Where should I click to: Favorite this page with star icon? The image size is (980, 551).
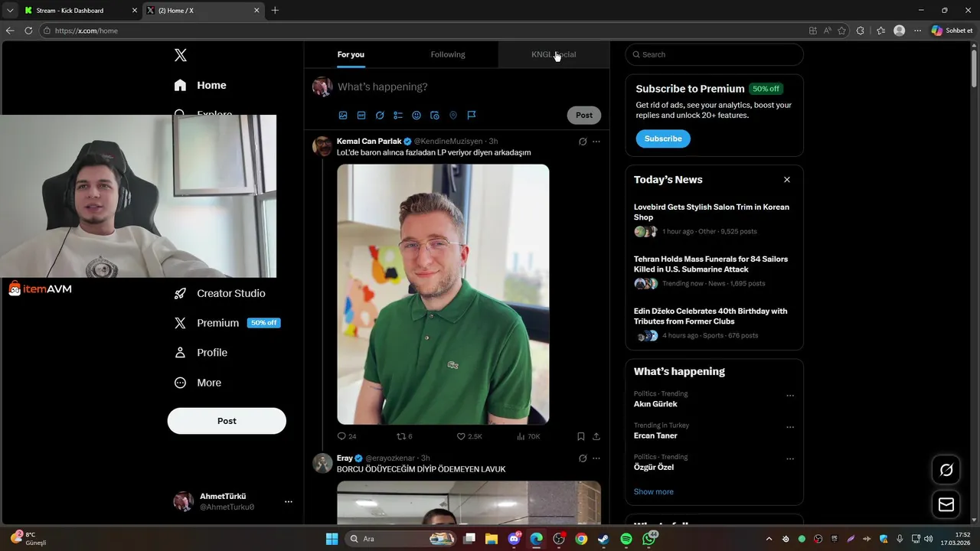point(842,31)
